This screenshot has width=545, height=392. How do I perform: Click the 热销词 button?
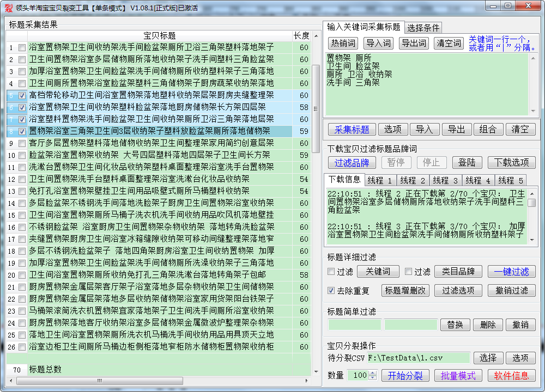tap(343, 44)
